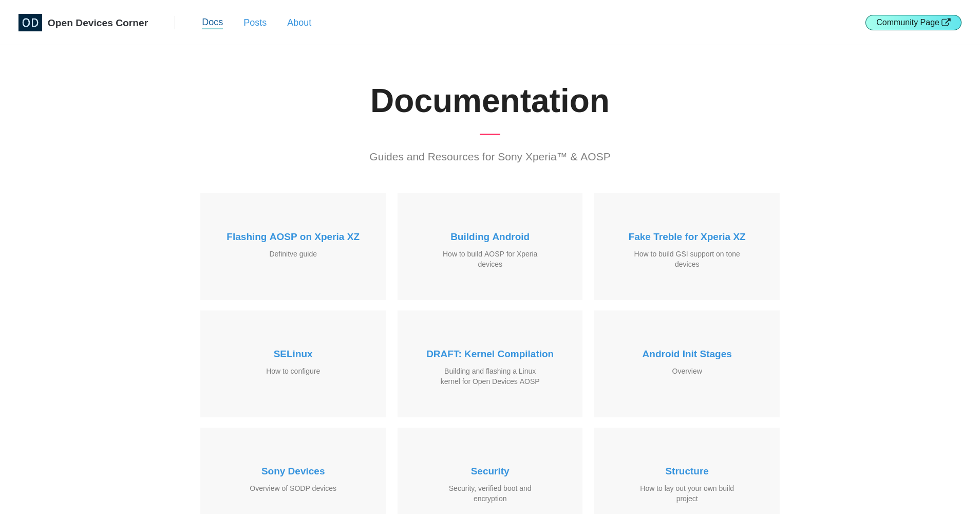Click the Documentation page heading

click(490, 101)
